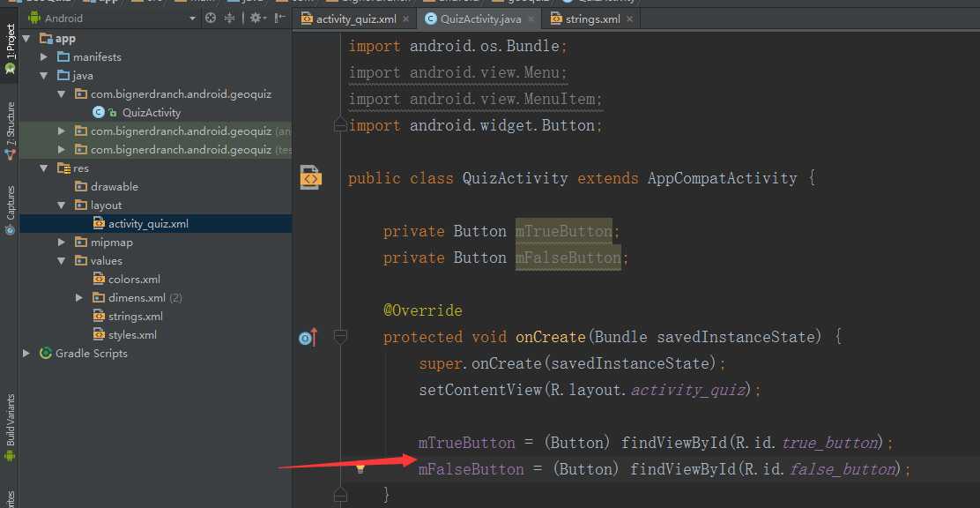Image resolution: width=980 pixels, height=508 pixels.
Task: Open the Project panel gear settings
Action: [x=257, y=19]
